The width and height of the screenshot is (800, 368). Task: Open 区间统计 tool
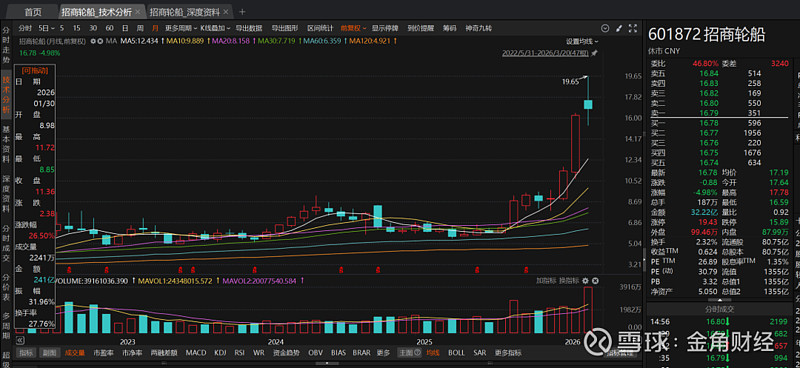320,28
